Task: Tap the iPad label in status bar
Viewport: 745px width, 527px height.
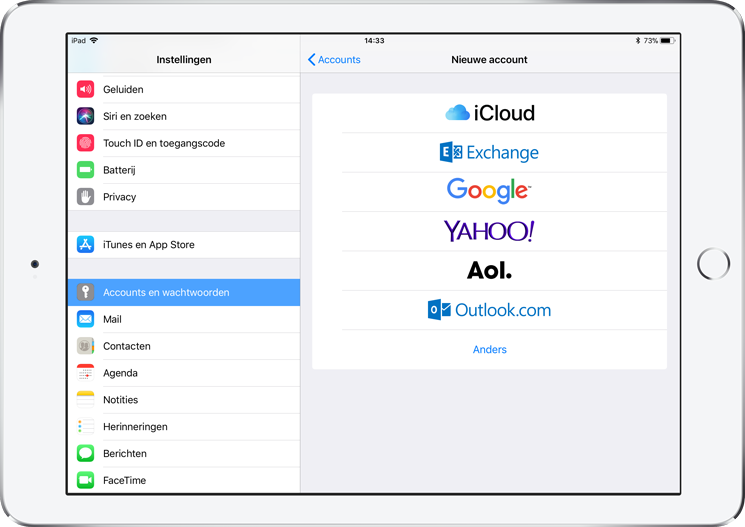Action: pos(78,40)
